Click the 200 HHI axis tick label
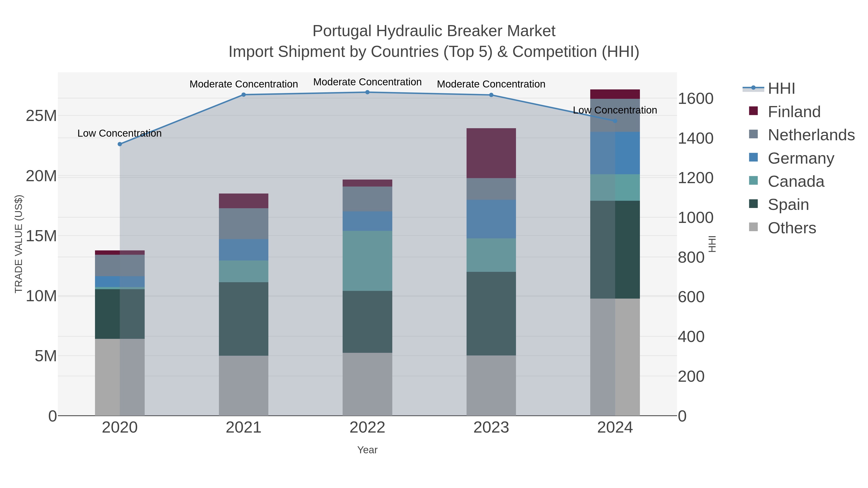868x488 pixels. (692, 376)
